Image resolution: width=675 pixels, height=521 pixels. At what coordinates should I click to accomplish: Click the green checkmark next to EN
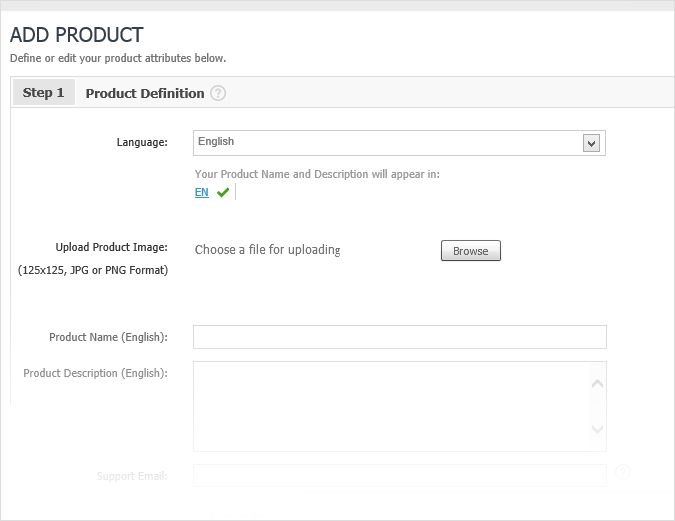(x=223, y=192)
